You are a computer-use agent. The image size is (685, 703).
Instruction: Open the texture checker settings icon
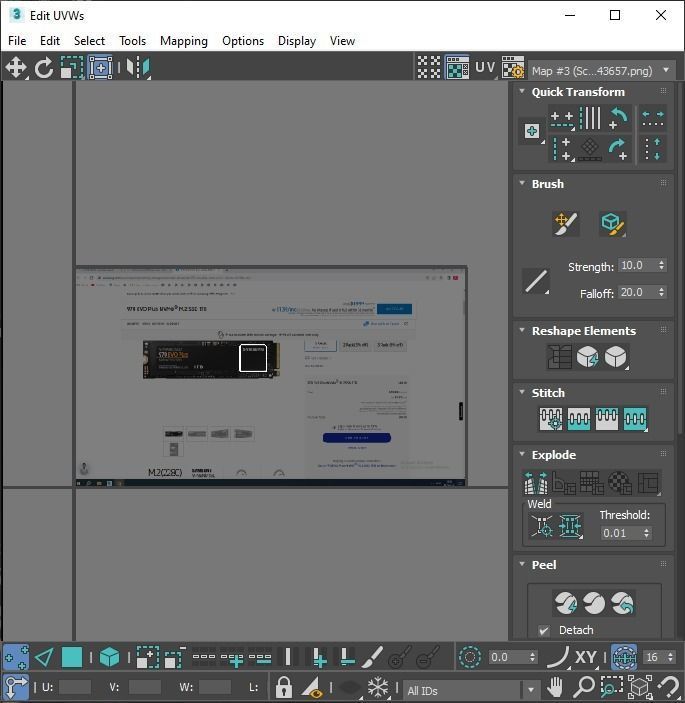(513, 68)
